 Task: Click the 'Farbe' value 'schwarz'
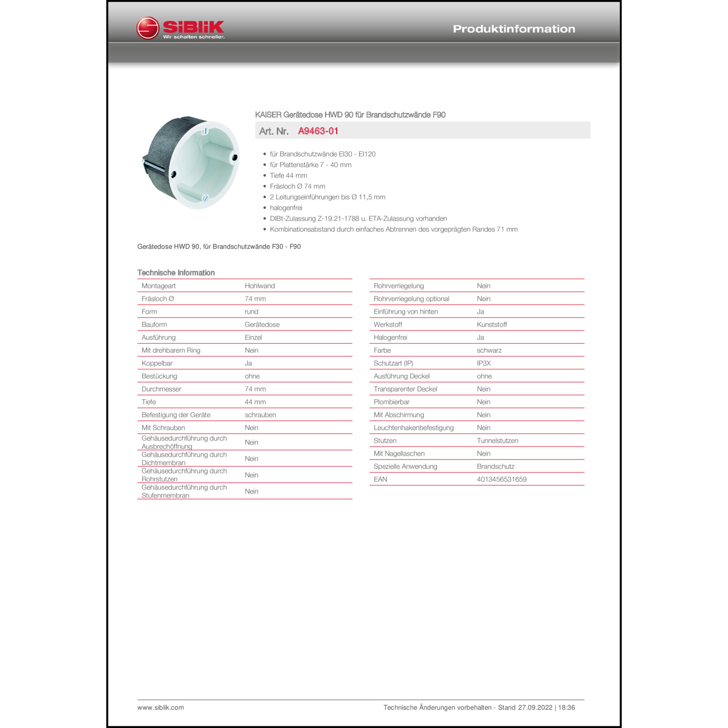(489, 350)
